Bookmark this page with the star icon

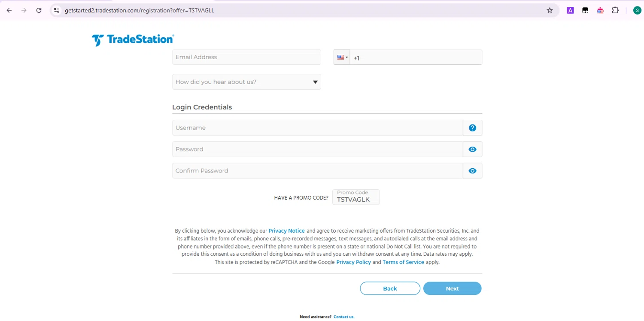click(550, 10)
